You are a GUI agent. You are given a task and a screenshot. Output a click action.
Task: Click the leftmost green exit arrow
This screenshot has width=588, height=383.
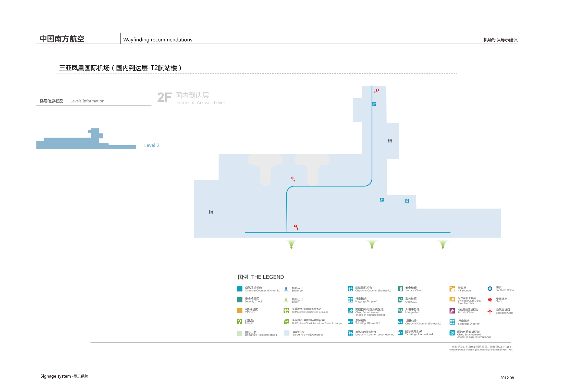(292, 244)
